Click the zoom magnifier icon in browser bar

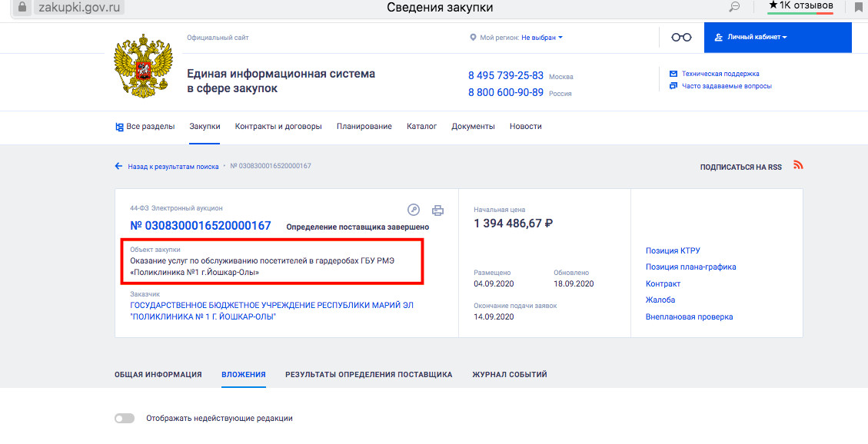pyautogui.click(x=734, y=7)
